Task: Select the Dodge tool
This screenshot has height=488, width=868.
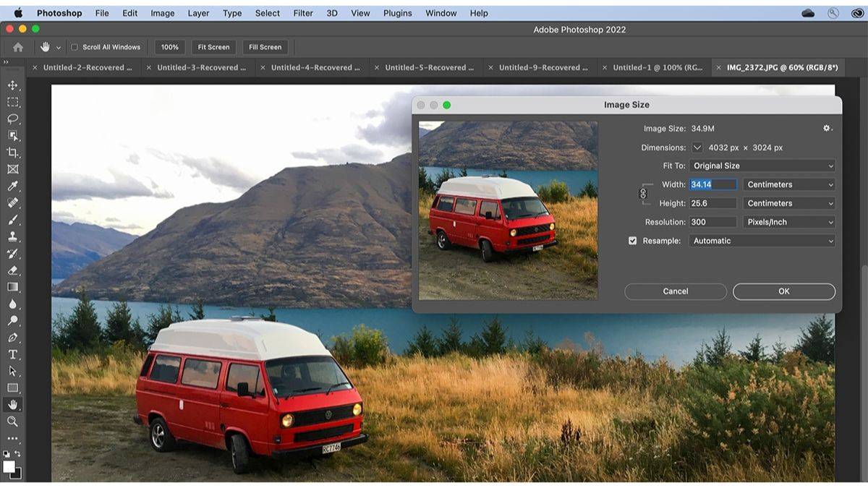Action: tap(13, 320)
